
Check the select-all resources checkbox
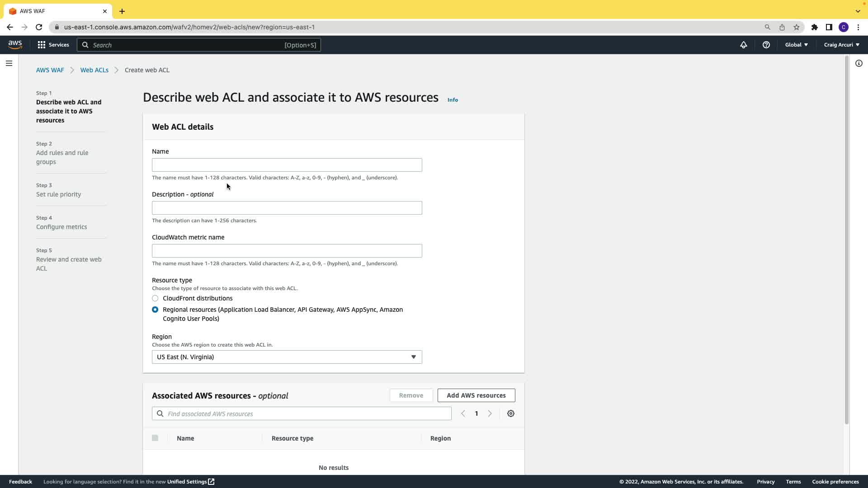pos(155,438)
